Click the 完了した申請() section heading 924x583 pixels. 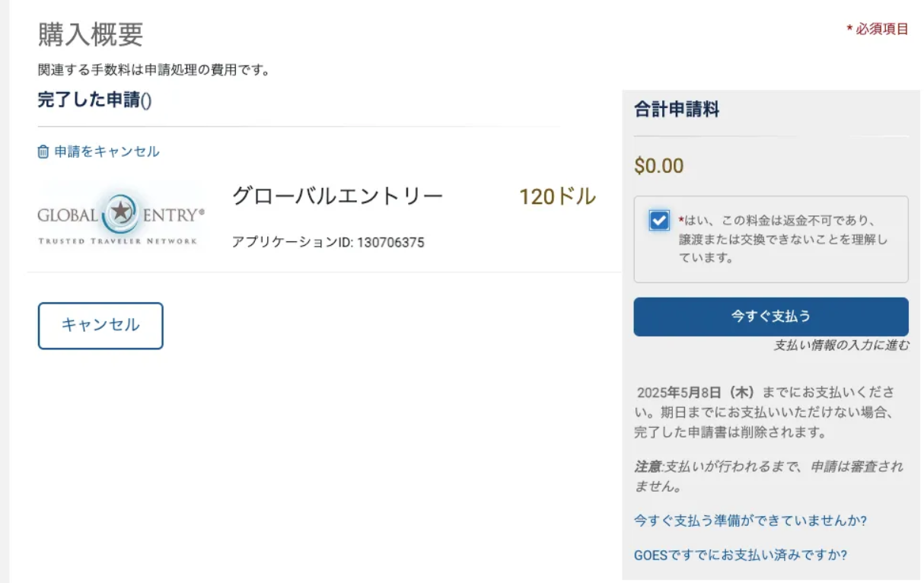click(x=94, y=100)
